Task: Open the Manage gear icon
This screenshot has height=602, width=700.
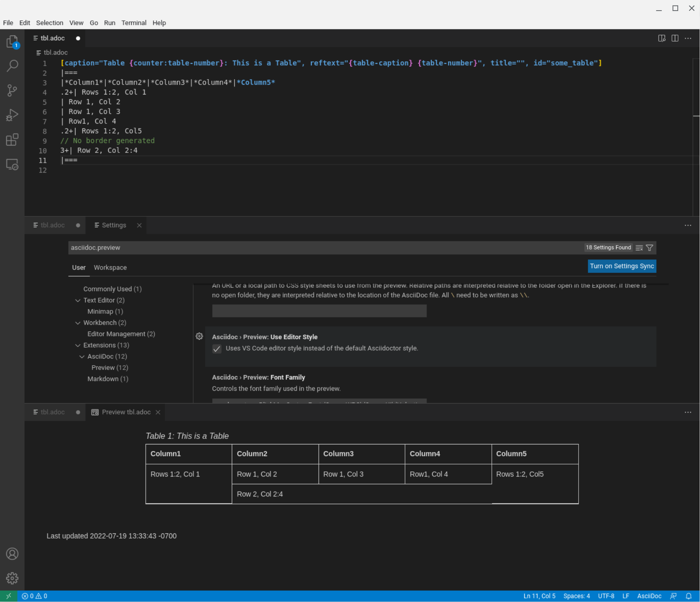Action: (12, 578)
